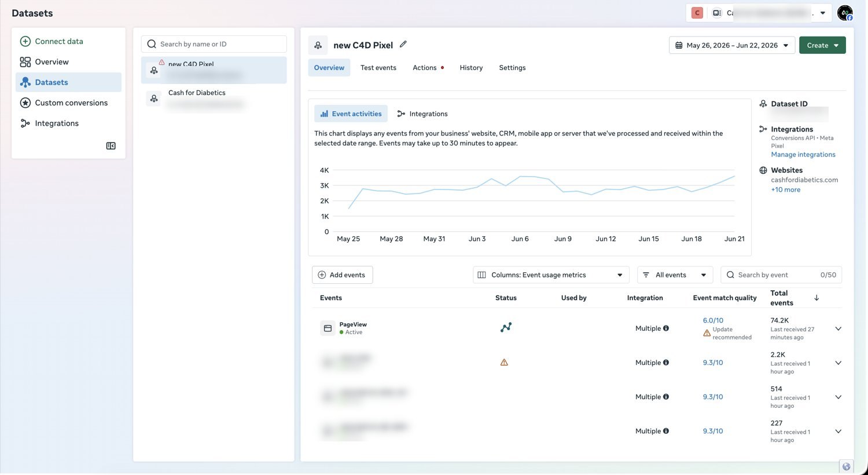Click the warning status icon in 2.2K row

[x=504, y=363]
